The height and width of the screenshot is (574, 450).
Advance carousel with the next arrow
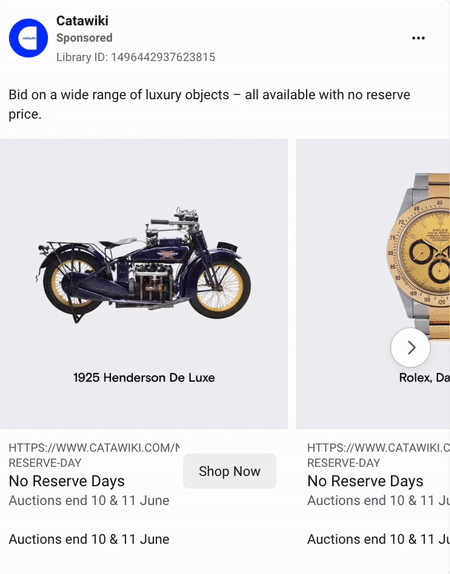pyautogui.click(x=410, y=347)
